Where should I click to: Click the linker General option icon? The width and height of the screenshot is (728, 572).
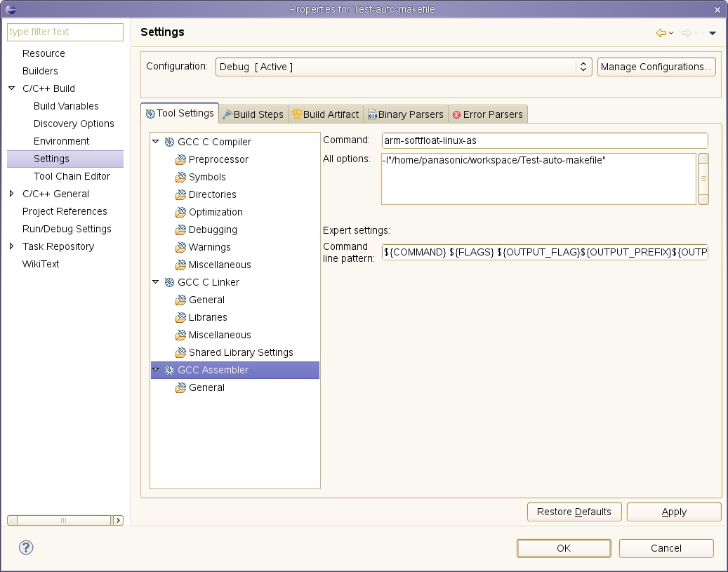coord(180,300)
